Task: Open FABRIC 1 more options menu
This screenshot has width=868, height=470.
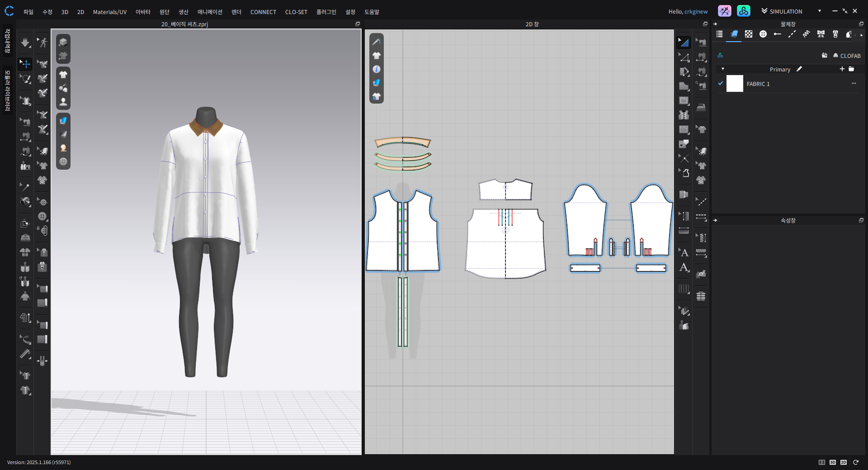Action: 854,84
